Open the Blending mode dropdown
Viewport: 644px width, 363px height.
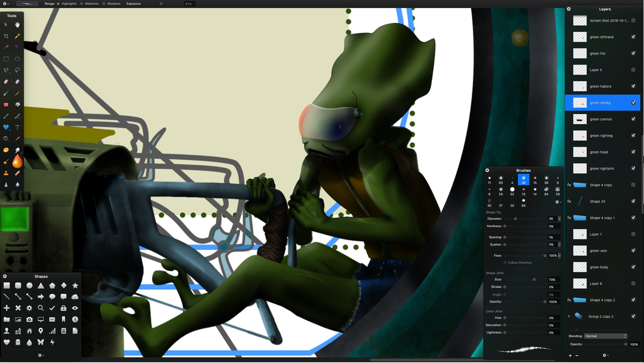[605, 336]
